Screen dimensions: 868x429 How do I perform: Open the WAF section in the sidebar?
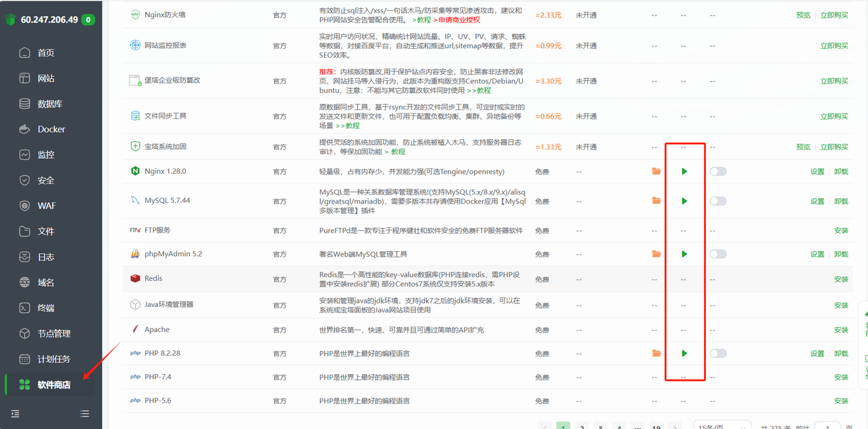click(46, 206)
